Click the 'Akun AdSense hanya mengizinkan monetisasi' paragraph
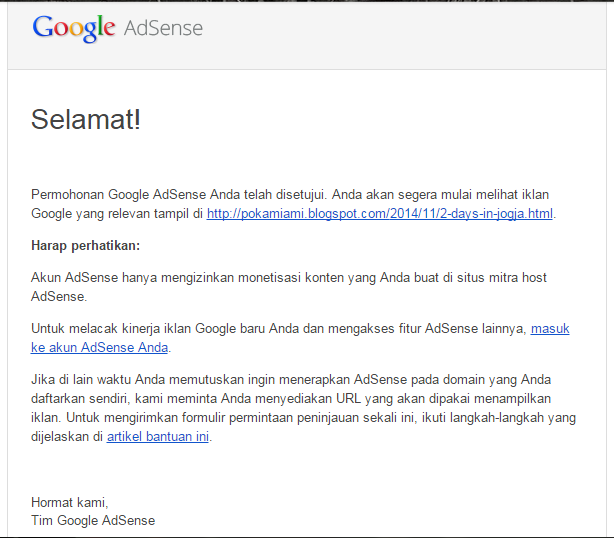614x538 pixels. click(x=289, y=287)
